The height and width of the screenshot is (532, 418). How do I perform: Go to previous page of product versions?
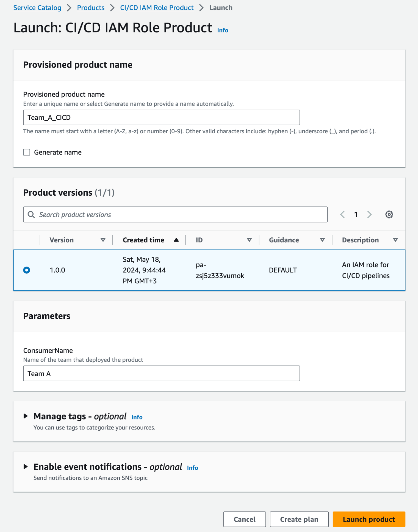click(x=342, y=215)
